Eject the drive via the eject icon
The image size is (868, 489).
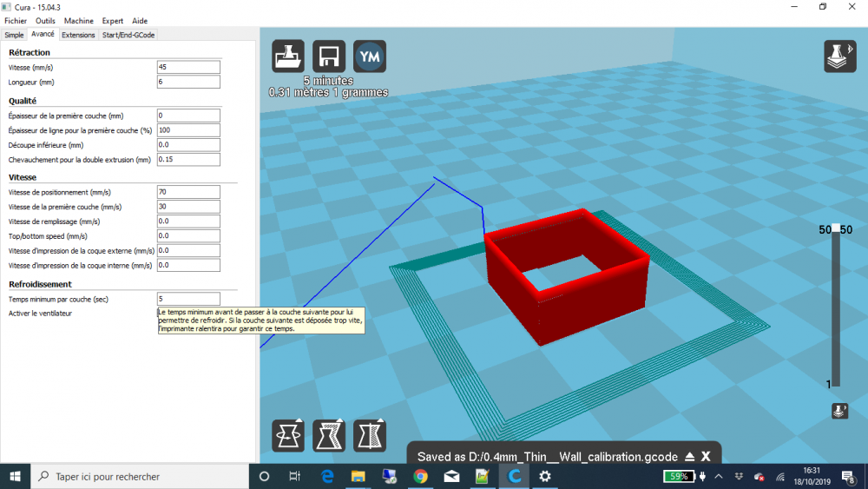tap(690, 457)
